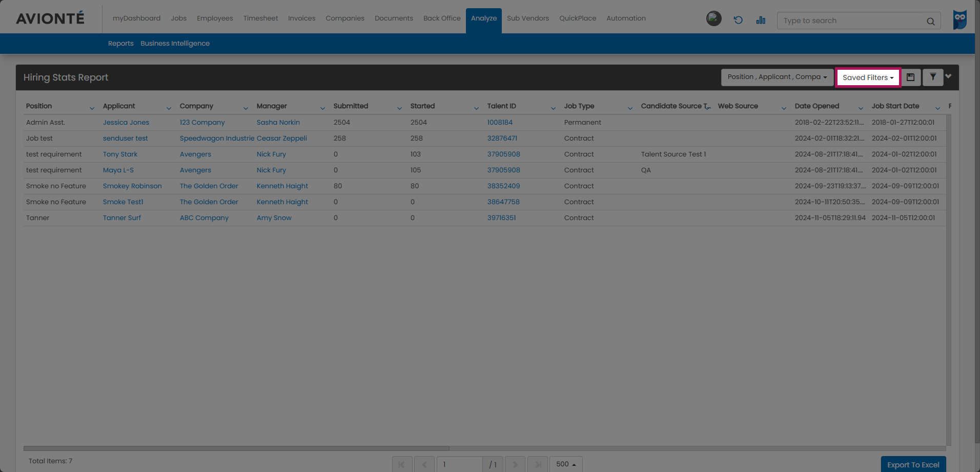Open the Reports submenu item

120,44
